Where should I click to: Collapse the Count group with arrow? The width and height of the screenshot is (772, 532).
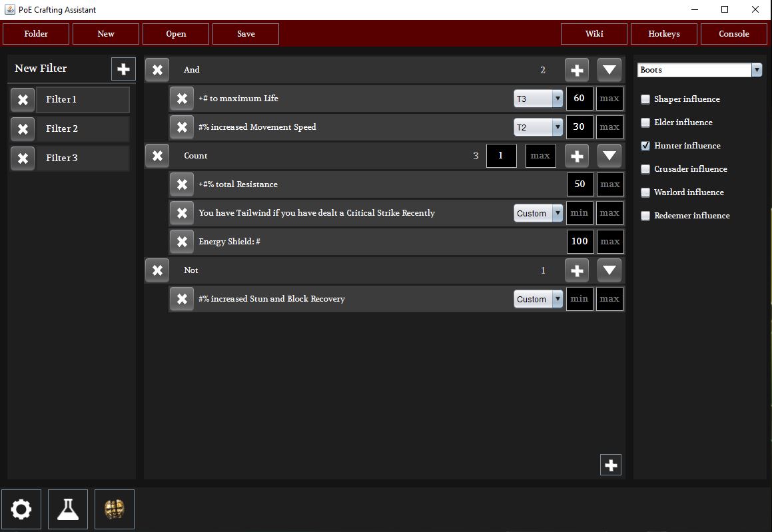pyautogui.click(x=609, y=156)
